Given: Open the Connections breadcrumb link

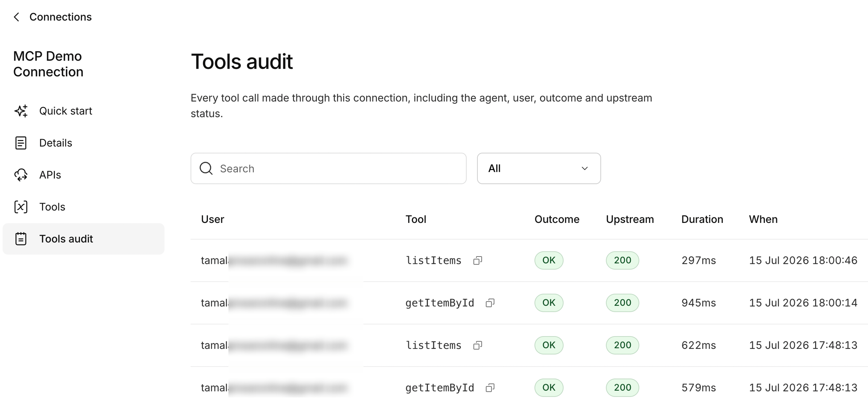Looking at the screenshot, I should pos(60,17).
